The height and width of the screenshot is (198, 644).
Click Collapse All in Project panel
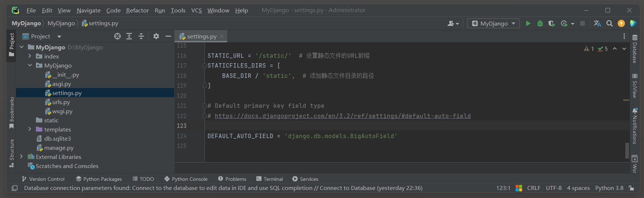[x=141, y=36]
